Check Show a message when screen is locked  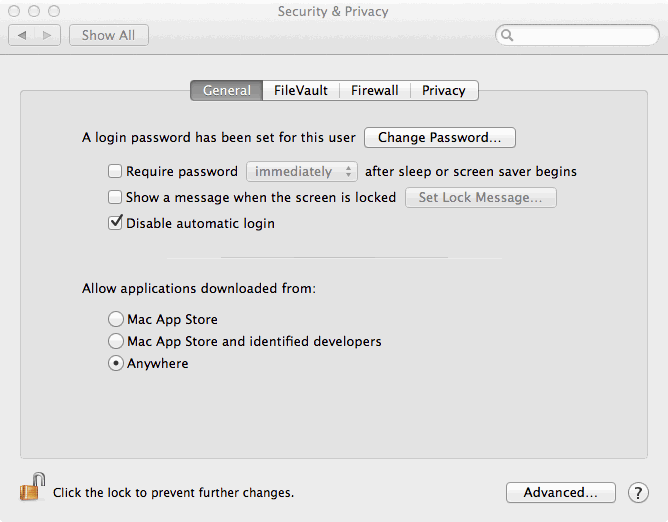tap(115, 197)
